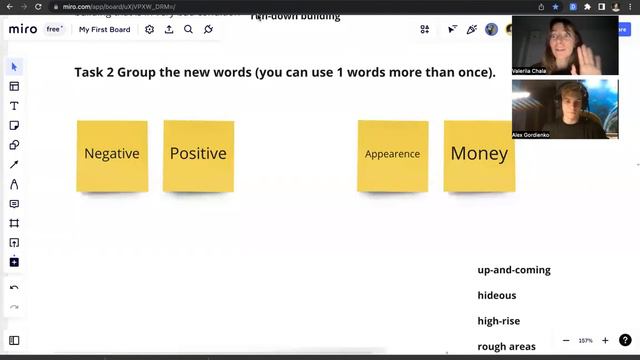The width and height of the screenshot is (640, 360).
Task: Select the word hideous
Action: tap(497, 296)
